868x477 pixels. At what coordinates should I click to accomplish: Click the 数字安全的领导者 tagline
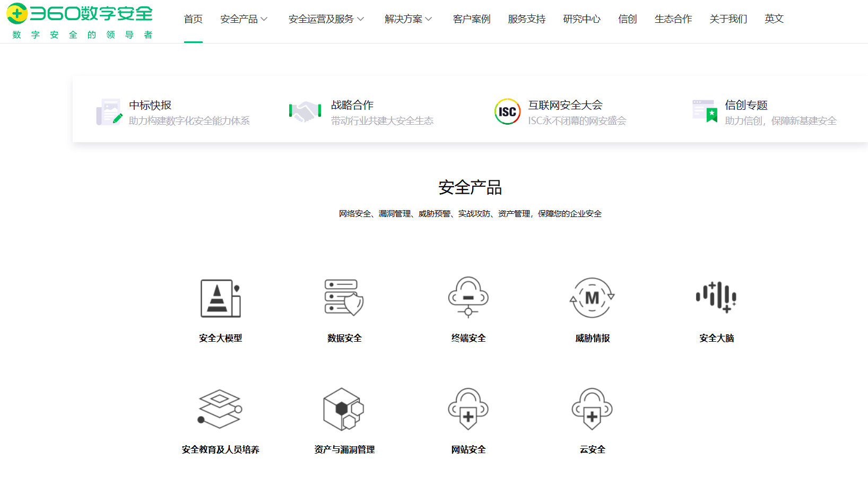(x=82, y=35)
